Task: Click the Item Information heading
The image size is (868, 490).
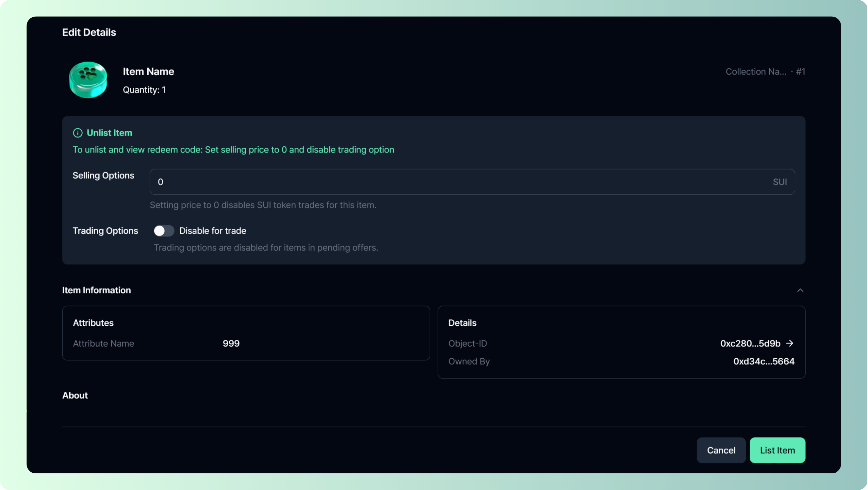Action: (x=96, y=290)
